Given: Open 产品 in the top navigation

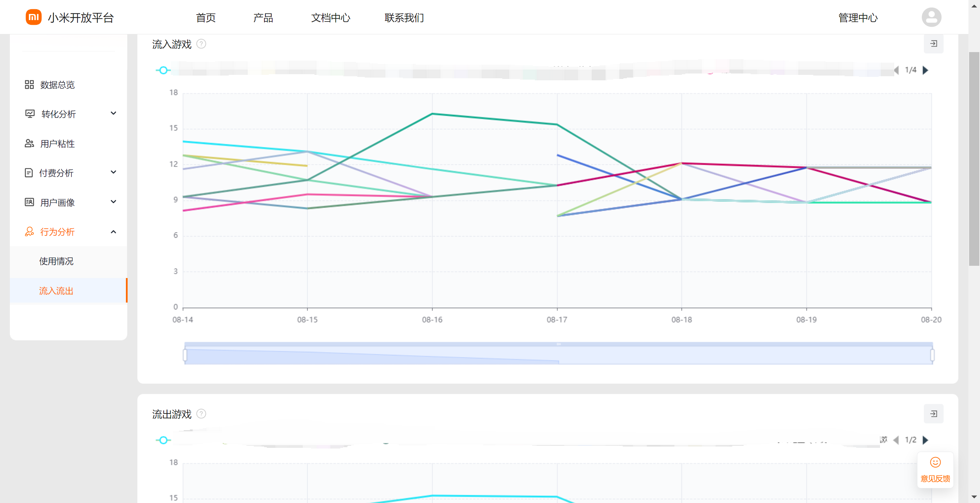Looking at the screenshot, I should coord(263,18).
